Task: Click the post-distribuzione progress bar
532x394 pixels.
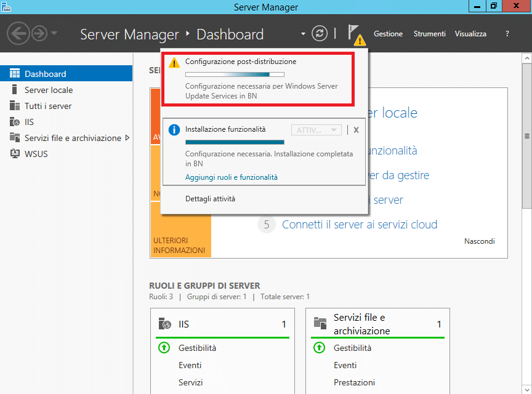Action: [235, 74]
